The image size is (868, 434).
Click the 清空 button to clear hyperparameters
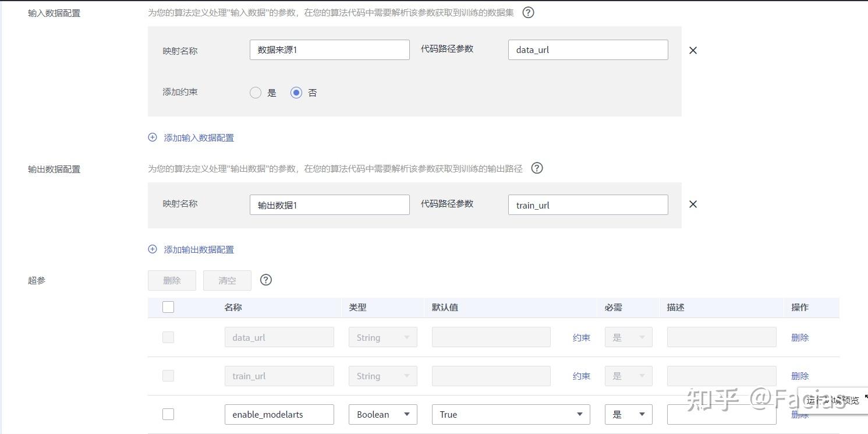point(226,280)
